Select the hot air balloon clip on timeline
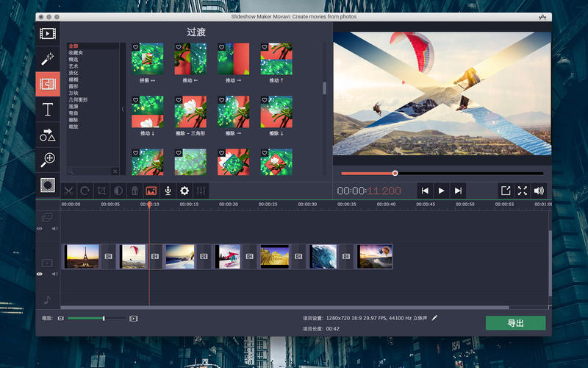This screenshot has width=588, height=368. click(375, 256)
